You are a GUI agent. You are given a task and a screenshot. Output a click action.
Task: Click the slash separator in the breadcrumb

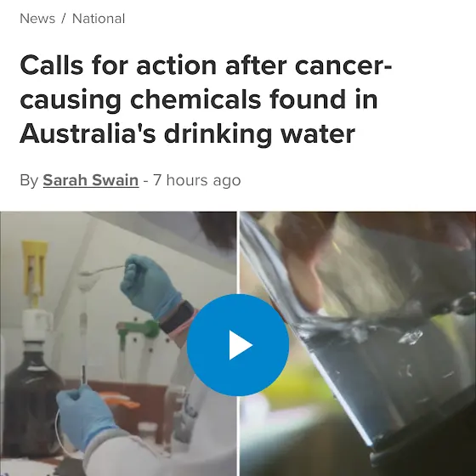63,19
